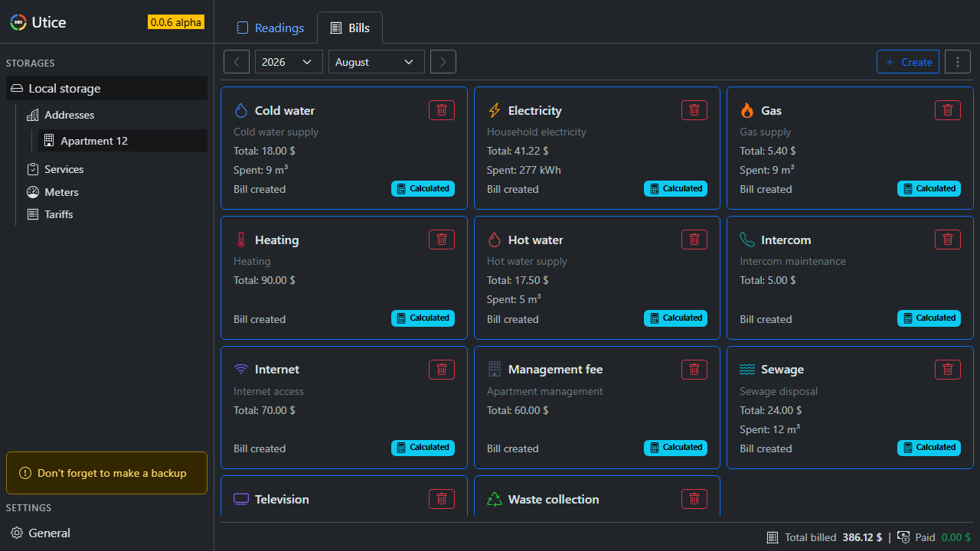
Task: Click Sewage Spent 12 m³ text
Action: (770, 429)
